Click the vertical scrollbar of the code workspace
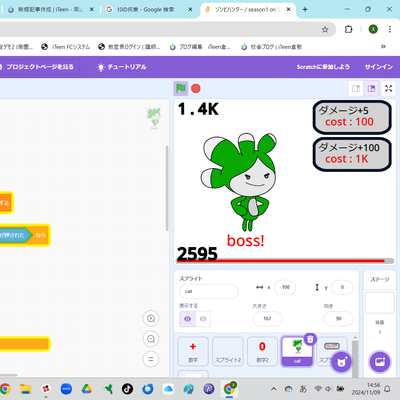This screenshot has height=400, width=400. tap(167, 188)
